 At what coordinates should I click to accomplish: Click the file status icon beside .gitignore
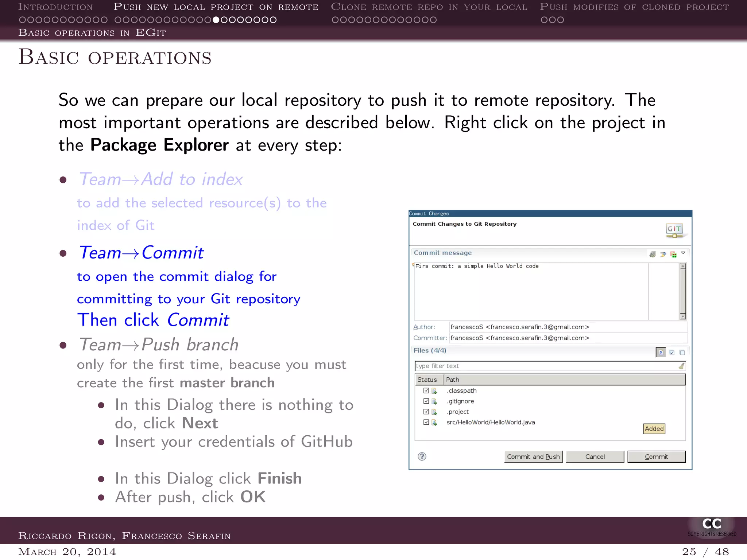[434, 401]
